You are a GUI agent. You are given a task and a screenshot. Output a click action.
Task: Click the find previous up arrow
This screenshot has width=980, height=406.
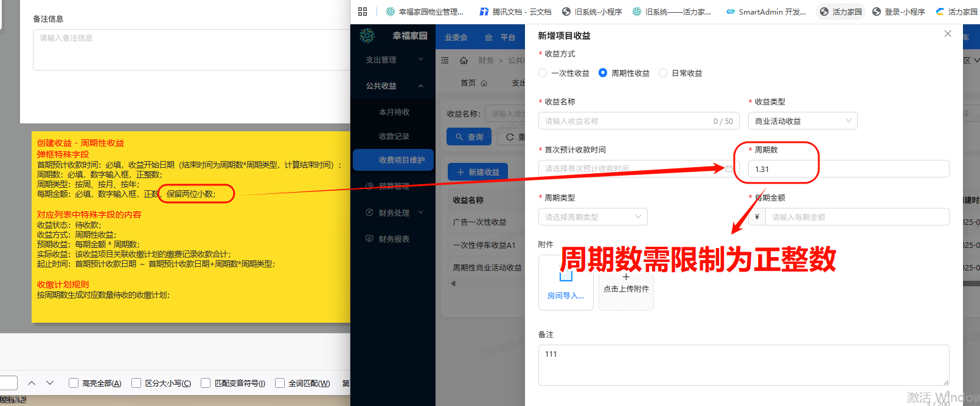(32, 383)
